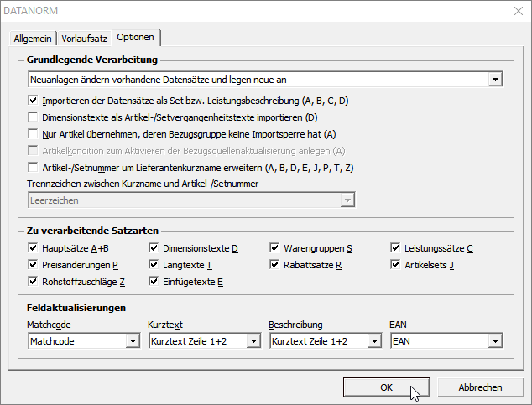Click the OK button
Image resolution: width=532 pixels, height=405 pixels.
click(x=386, y=387)
